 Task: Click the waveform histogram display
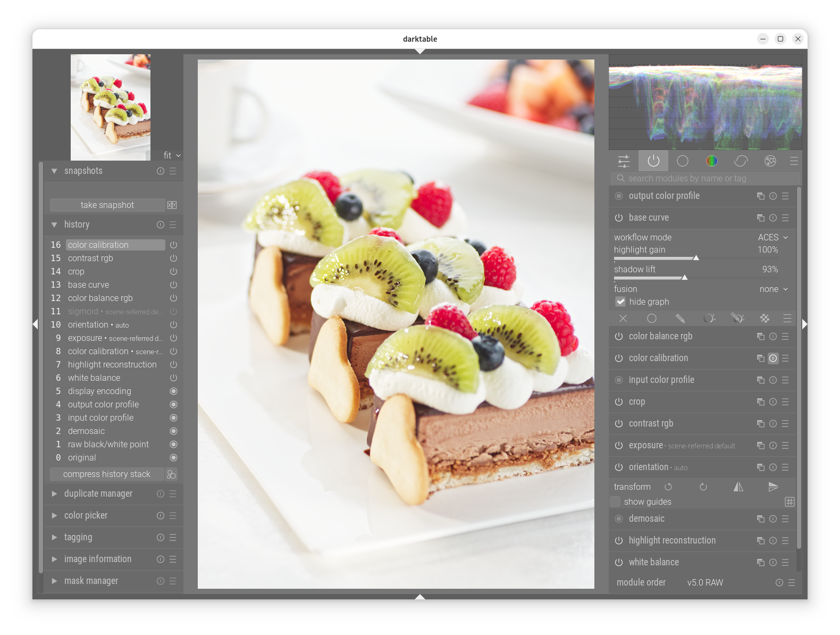pos(705,102)
